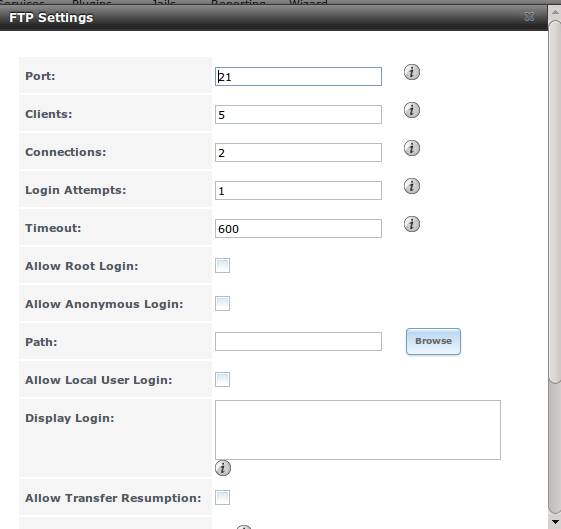Open the Connections info tooltip icon
561x529 pixels.
tap(412, 148)
